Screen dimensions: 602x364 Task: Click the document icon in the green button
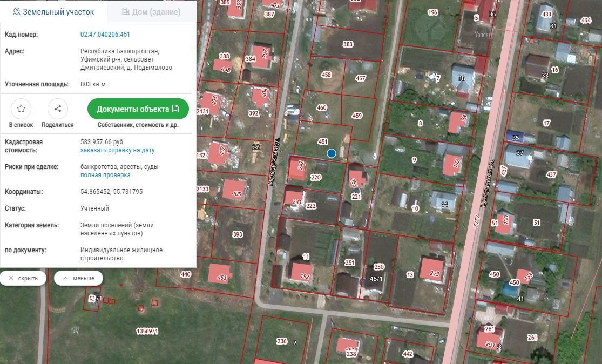click(x=175, y=109)
